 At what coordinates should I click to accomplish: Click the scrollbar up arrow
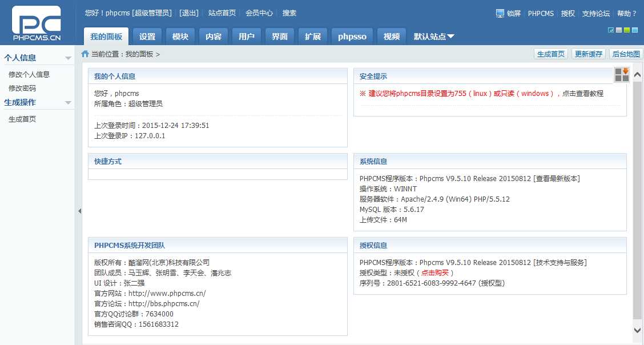click(637, 75)
